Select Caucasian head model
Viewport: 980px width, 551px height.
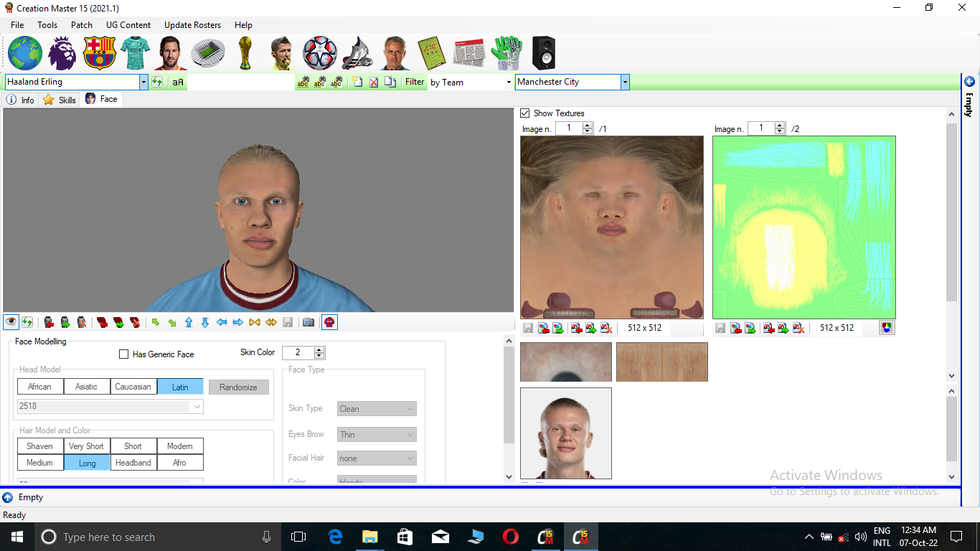[x=133, y=387]
